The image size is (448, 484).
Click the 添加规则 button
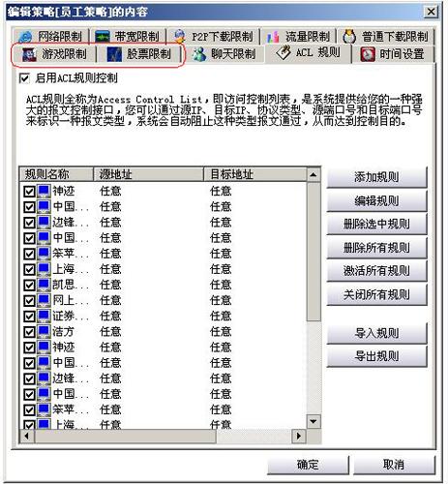point(376,177)
